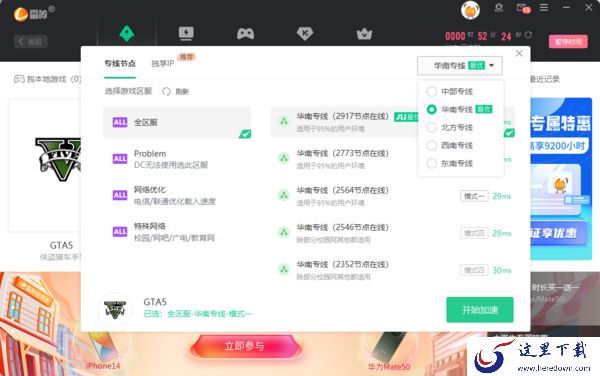Click the red 立即参与 button

pyautogui.click(x=245, y=346)
